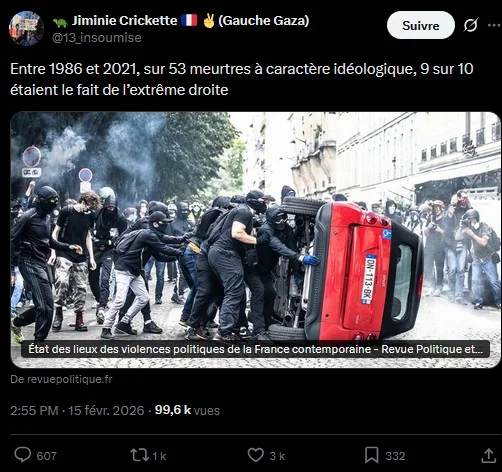View the 99,6 k vues count
Image resolution: width=502 pixels, height=472 pixels.
tap(187, 410)
